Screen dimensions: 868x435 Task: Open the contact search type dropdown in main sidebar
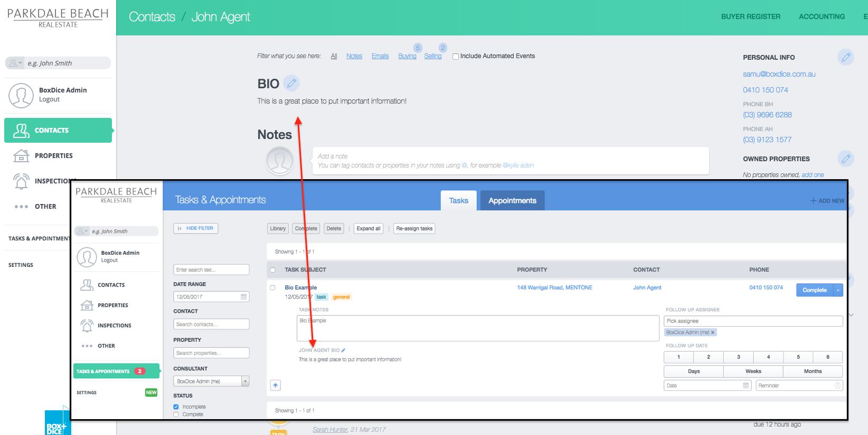click(x=15, y=63)
